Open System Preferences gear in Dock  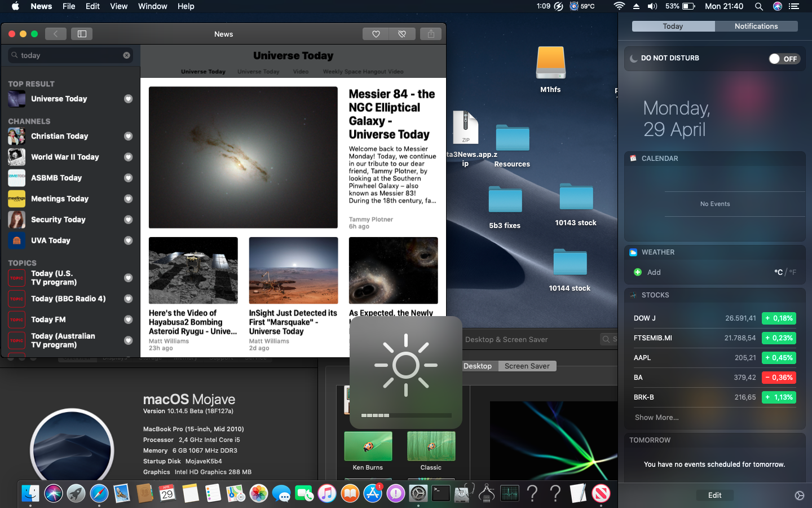pos(418,493)
